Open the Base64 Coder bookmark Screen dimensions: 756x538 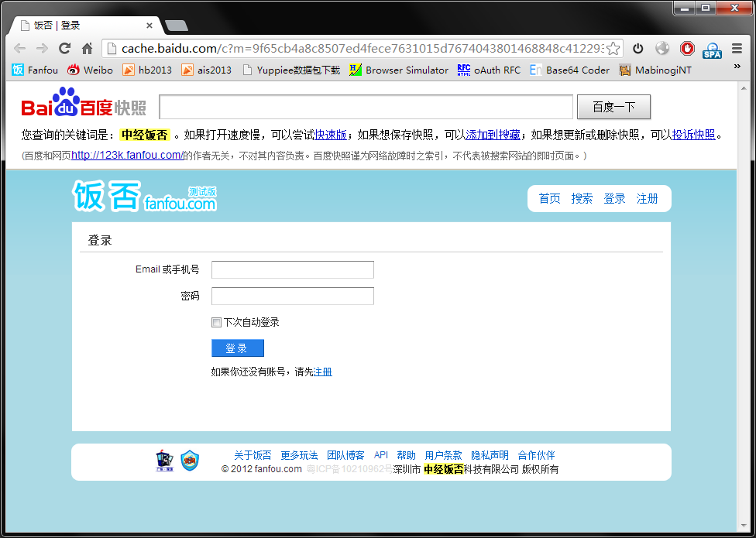569,70
